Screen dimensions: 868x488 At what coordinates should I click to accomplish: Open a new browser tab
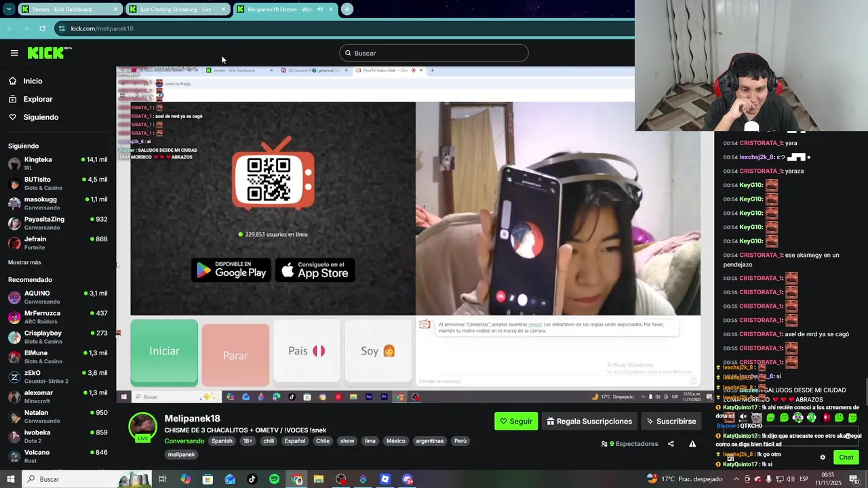click(347, 9)
